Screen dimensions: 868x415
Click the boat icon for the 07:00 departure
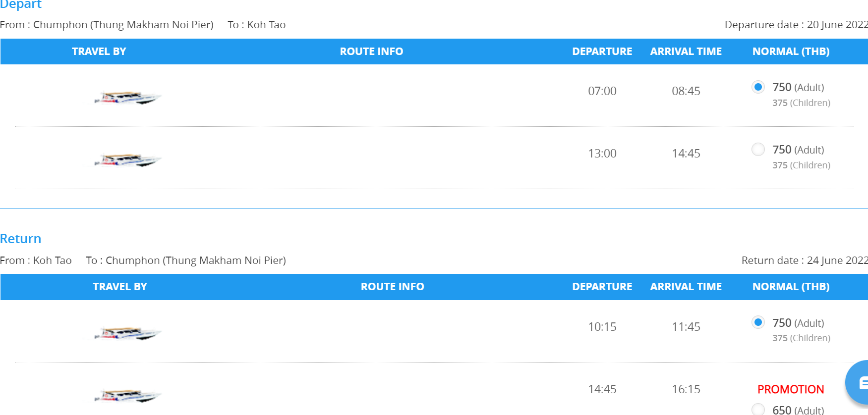[x=128, y=98]
